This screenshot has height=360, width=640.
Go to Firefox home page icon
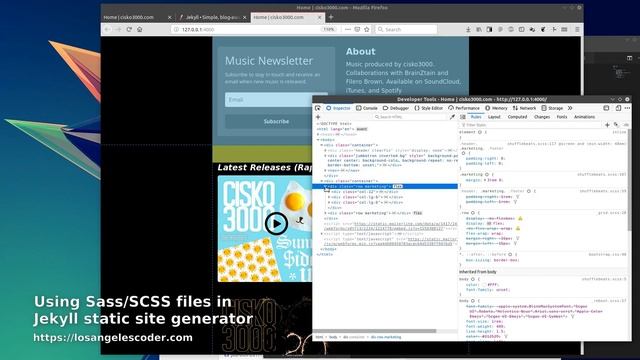pyautogui.click(x=140, y=29)
